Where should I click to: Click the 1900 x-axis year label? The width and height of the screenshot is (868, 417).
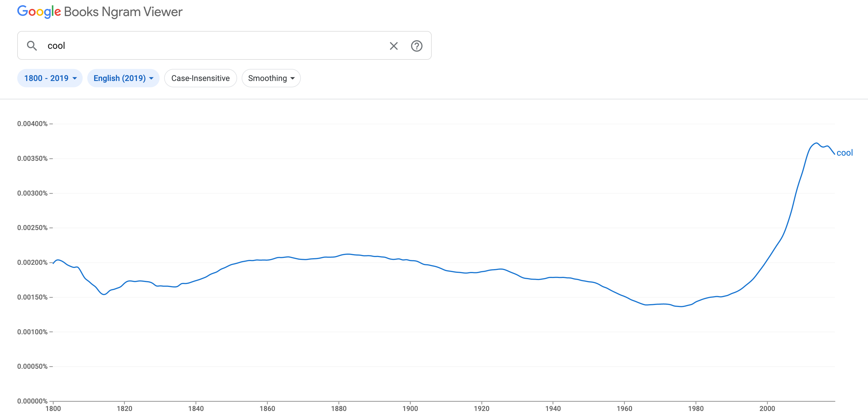coord(410,409)
